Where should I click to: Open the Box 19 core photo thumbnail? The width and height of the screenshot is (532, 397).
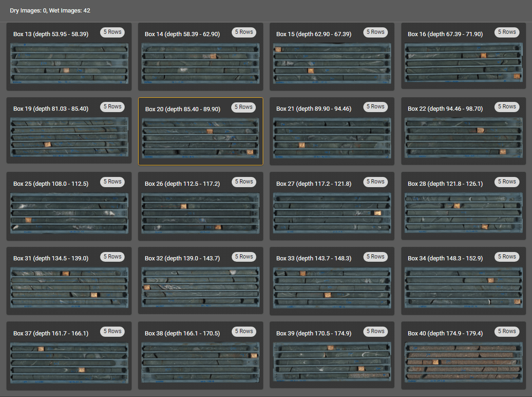[x=69, y=137]
